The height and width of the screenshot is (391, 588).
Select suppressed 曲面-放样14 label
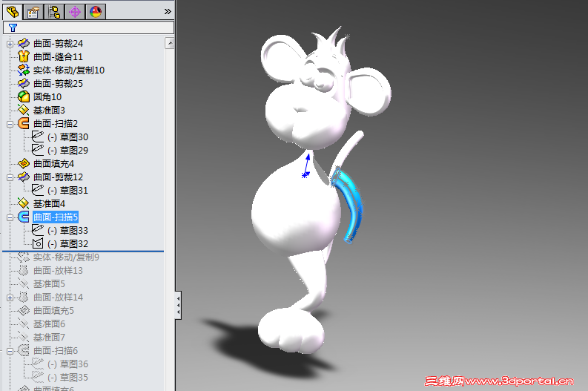[x=58, y=298]
